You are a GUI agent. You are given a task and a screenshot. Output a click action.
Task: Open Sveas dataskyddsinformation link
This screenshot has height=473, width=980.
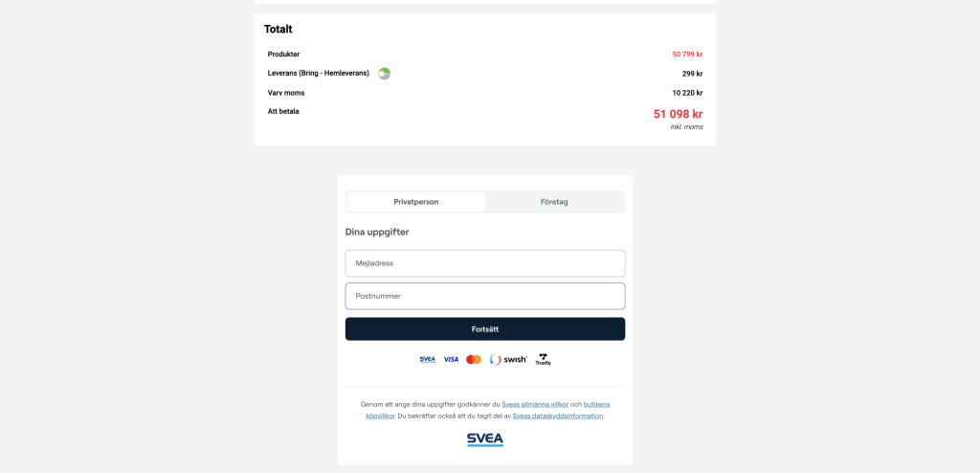(558, 417)
